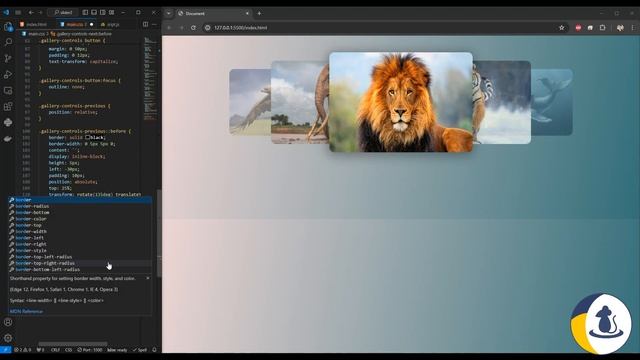The width and height of the screenshot is (640, 360).
Task: Toggle primary side bar layout icon
Action: [85, 13]
